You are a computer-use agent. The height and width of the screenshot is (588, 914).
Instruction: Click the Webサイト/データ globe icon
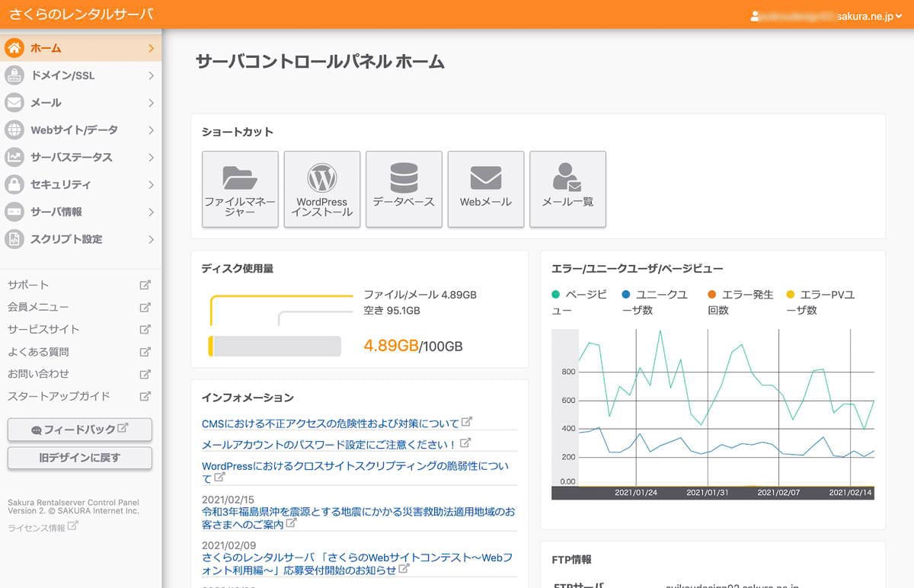(x=14, y=130)
